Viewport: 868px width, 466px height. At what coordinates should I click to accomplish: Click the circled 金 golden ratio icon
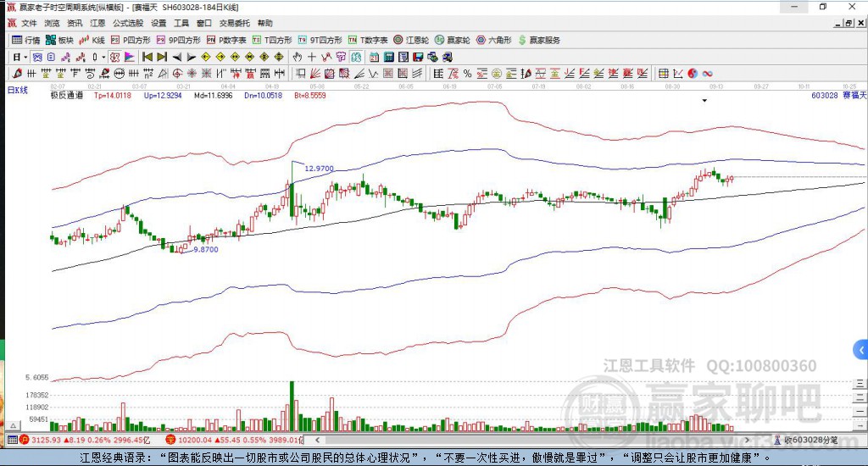pyautogui.click(x=497, y=74)
